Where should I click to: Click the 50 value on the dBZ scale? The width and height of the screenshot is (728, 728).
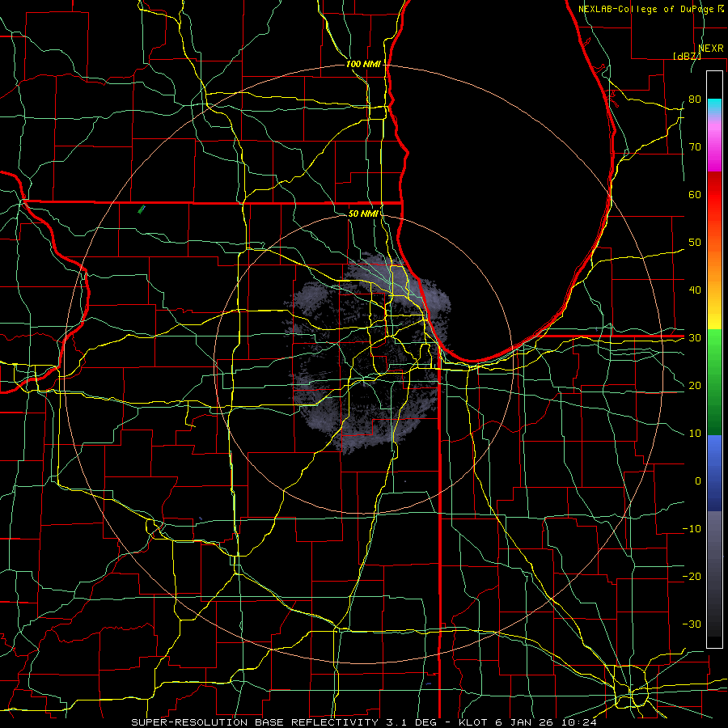[x=695, y=243]
